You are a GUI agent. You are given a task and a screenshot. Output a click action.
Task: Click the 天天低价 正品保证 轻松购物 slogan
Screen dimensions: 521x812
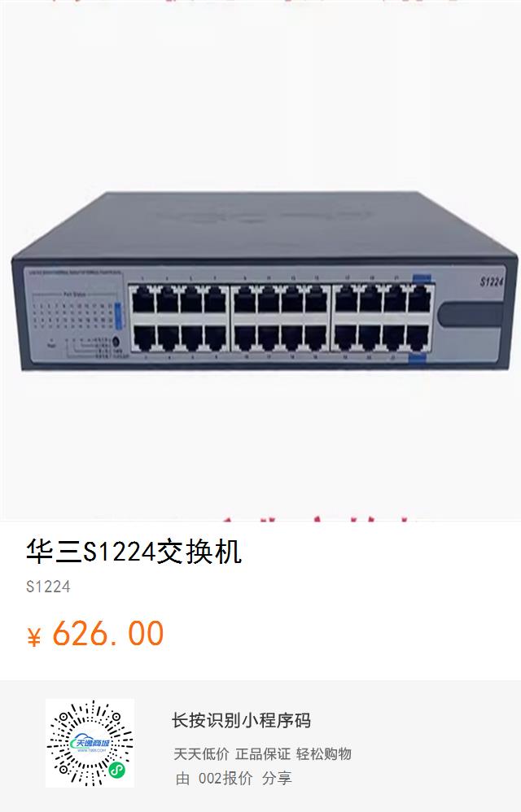coord(263,753)
